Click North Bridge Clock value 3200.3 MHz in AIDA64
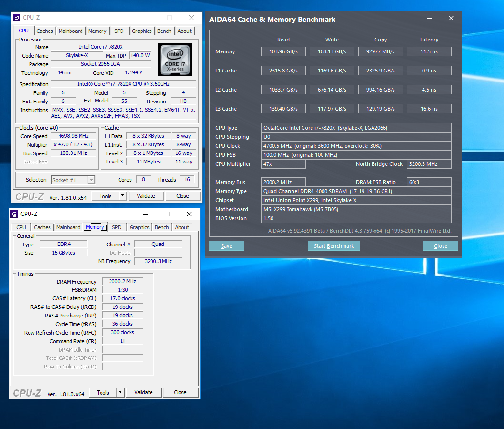 click(x=429, y=164)
